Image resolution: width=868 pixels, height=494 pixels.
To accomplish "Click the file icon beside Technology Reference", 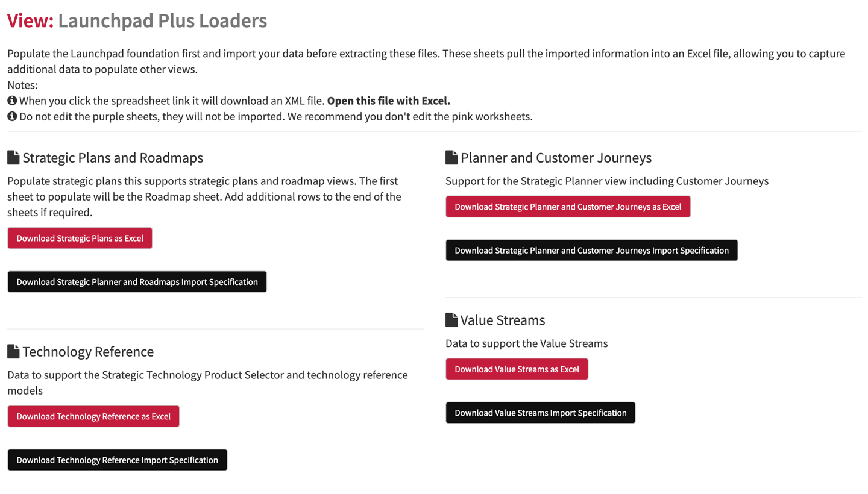I will pyautogui.click(x=13, y=351).
